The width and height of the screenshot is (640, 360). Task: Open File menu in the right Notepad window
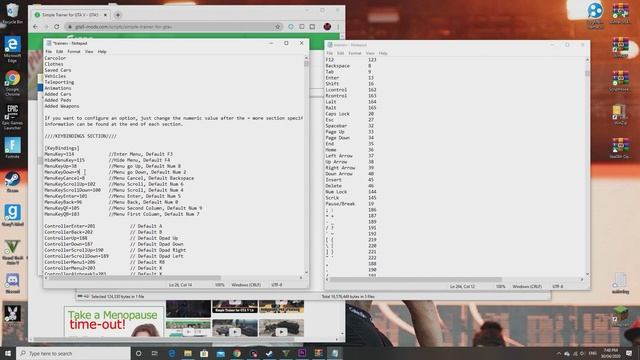tap(329, 53)
